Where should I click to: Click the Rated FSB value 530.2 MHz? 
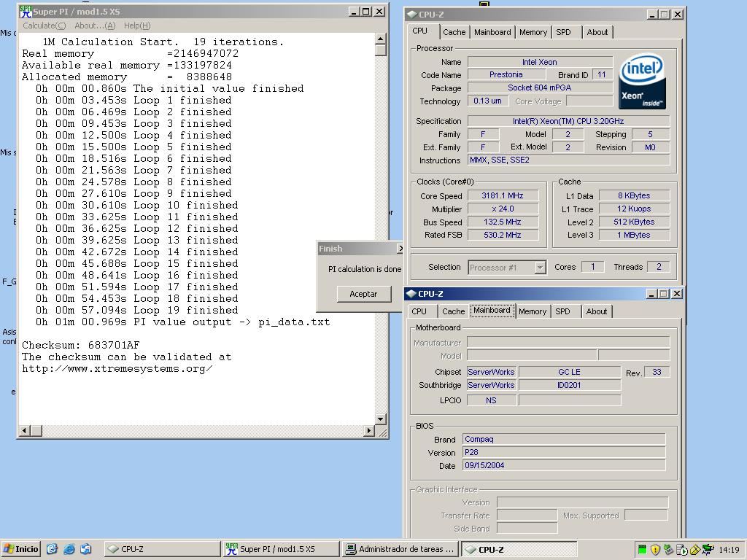pos(503,235)
